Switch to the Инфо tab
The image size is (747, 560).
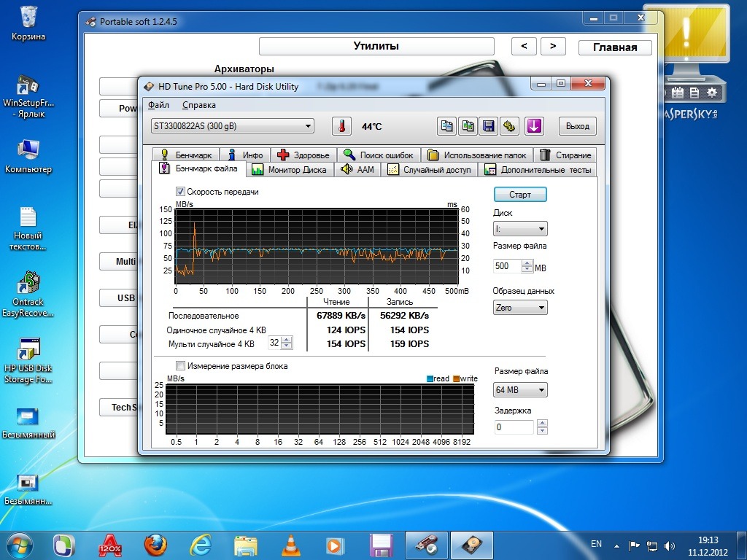coord(245,155)
